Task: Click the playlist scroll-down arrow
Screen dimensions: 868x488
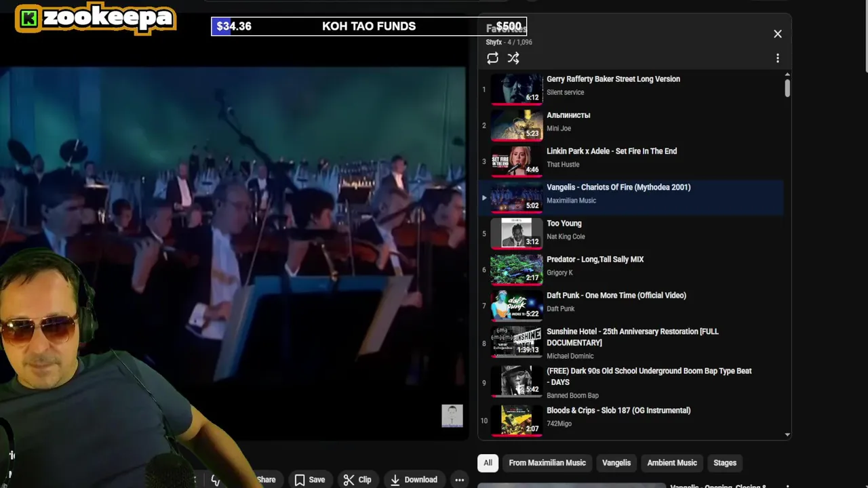Action: click(787, 434)
